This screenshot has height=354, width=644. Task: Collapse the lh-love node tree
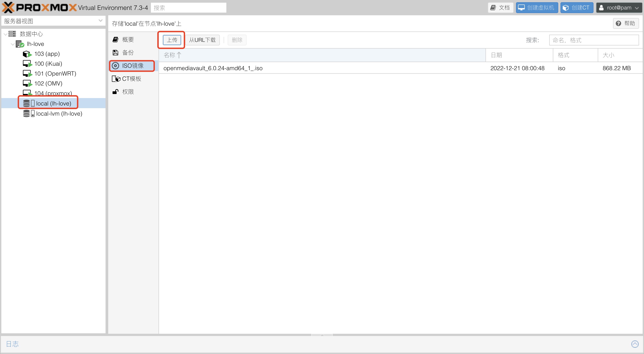13,44
